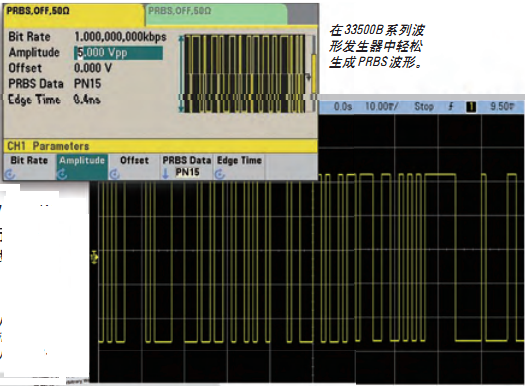Select the Amplitude softkey
Image resolution: width=530 pixels, height=386 pixels.
pyautogui.click(x=82, y=167)
